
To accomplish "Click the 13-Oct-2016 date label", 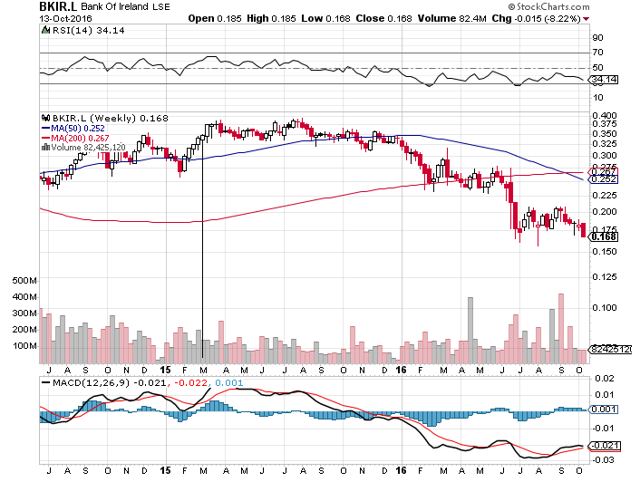I will [66, 19].
